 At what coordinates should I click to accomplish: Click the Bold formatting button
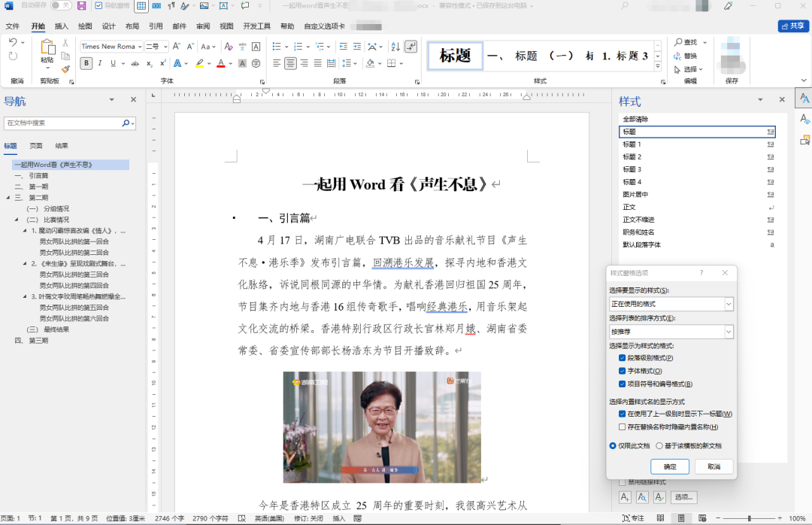pos(86,63)
